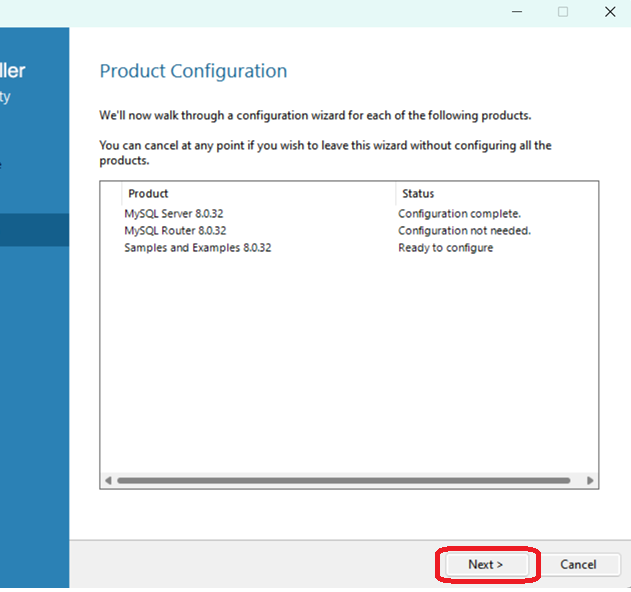
Task: Click the horizontal scrollbar thumb
Action: pyautogui.click(x=344, y=481)
